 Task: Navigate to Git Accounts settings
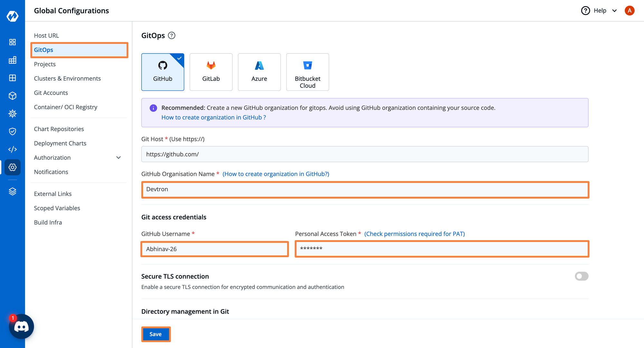click(51, 93)
